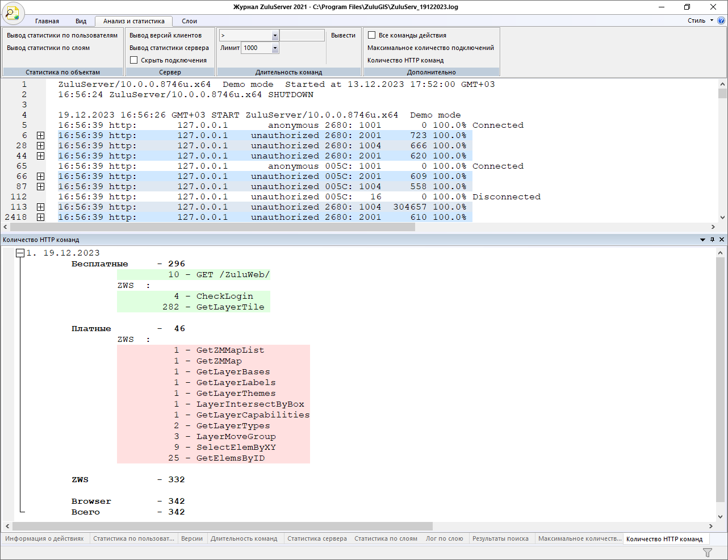728x560 pixels.
Task: Close the Количество HTTP команд panel
Action: pyautogui.click(x=722, y=240)
